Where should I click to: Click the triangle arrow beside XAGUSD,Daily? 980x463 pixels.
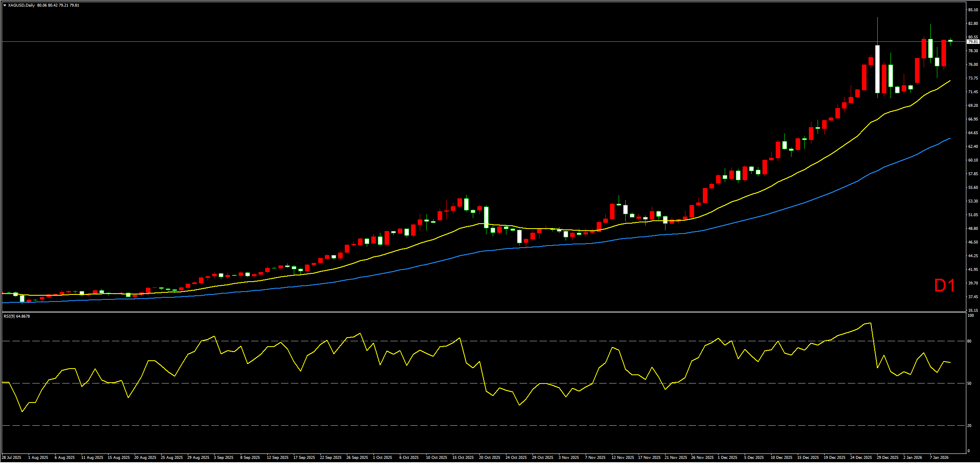point(5,5)
